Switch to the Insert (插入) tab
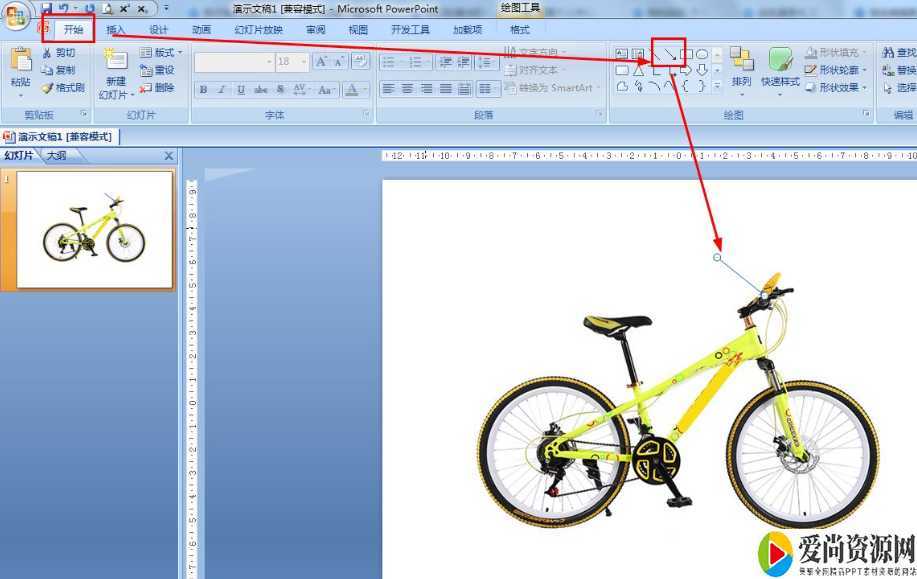The height and width of the screenshot is (579, 917). (116, 30)
